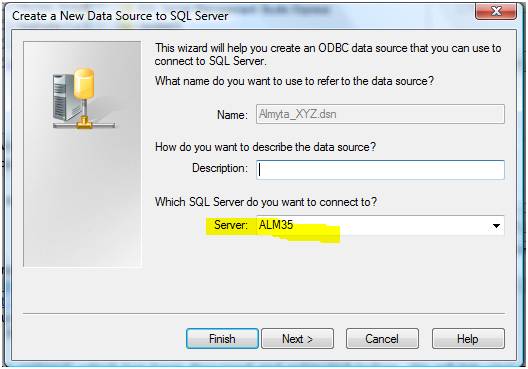This screenshot has width=528, height=369.
Task: Click the "Description:" label
Action: 220,168
